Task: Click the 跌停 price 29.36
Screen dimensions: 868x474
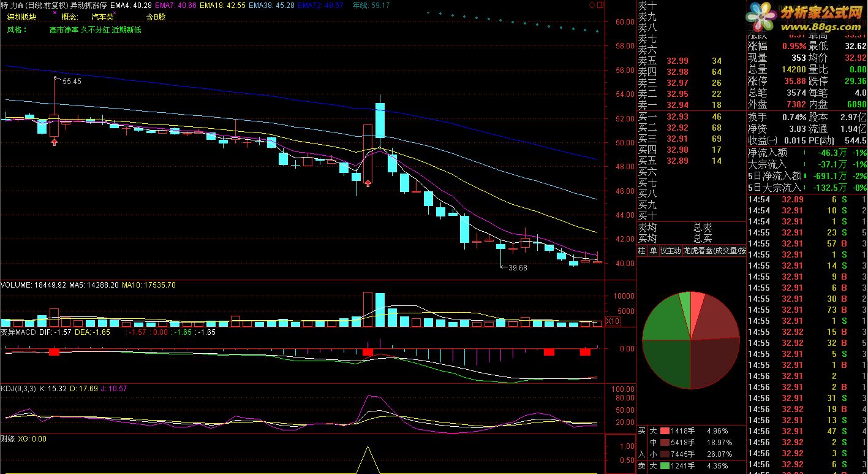Action: pos(855,81)
